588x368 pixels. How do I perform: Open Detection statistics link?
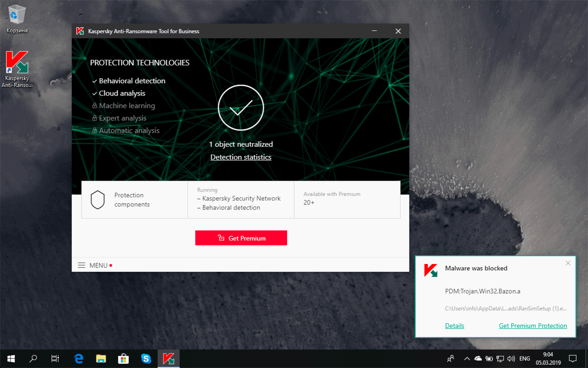pyautogui.click(x=241, y=157)
